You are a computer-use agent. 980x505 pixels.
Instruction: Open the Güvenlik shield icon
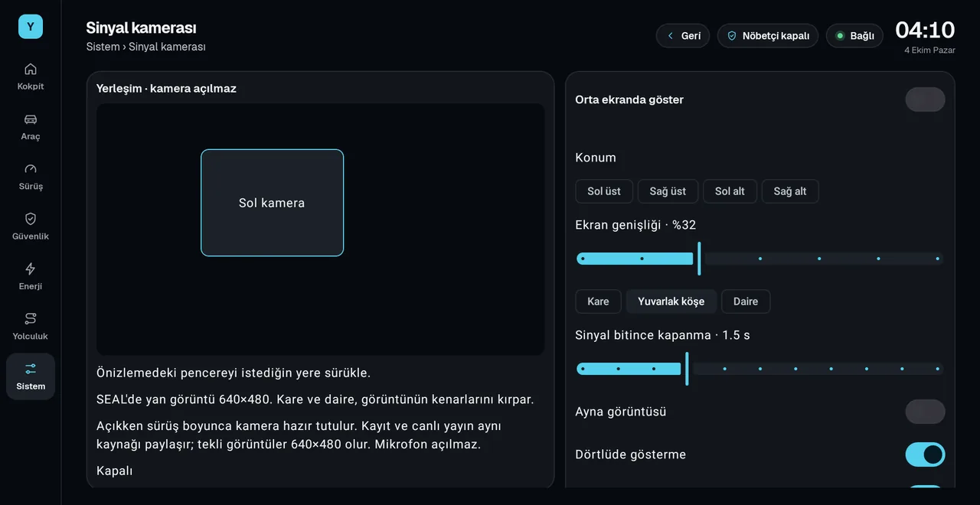[x=31, y=219]
